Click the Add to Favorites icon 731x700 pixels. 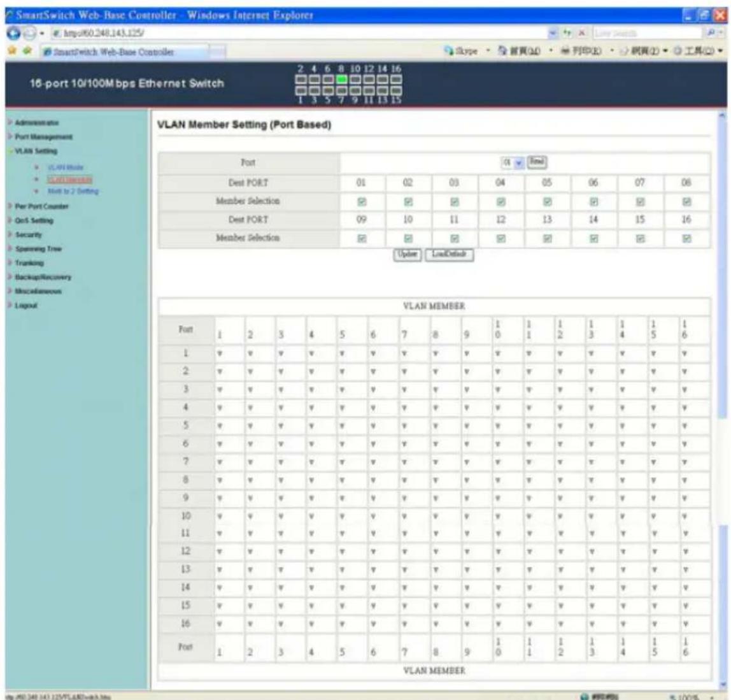(x=28, y=51)
